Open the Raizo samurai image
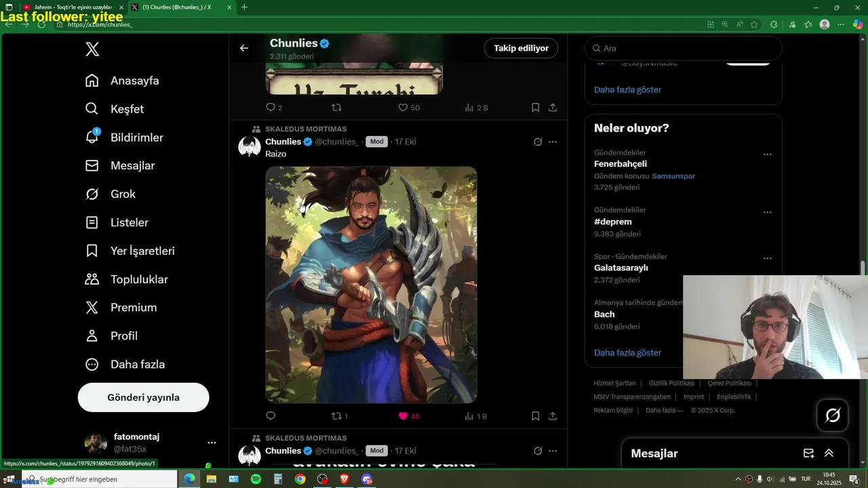The image size is (868, 488). click(371, 285)
